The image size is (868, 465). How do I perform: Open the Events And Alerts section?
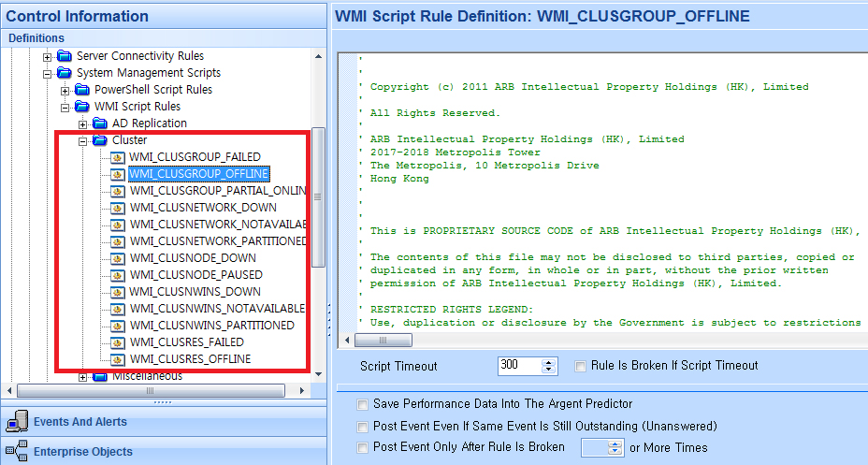[x=80, y=422]
